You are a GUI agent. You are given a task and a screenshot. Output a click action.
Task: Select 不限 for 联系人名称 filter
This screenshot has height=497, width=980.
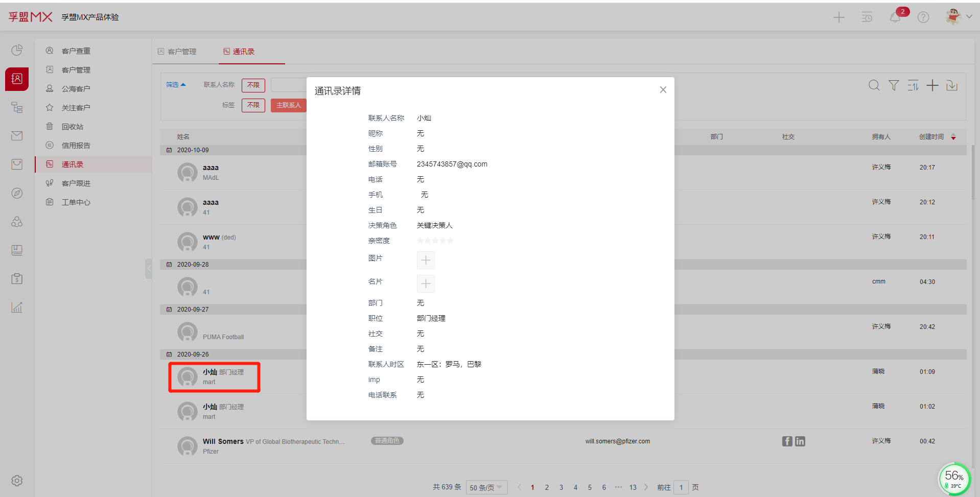coord(253,85)
